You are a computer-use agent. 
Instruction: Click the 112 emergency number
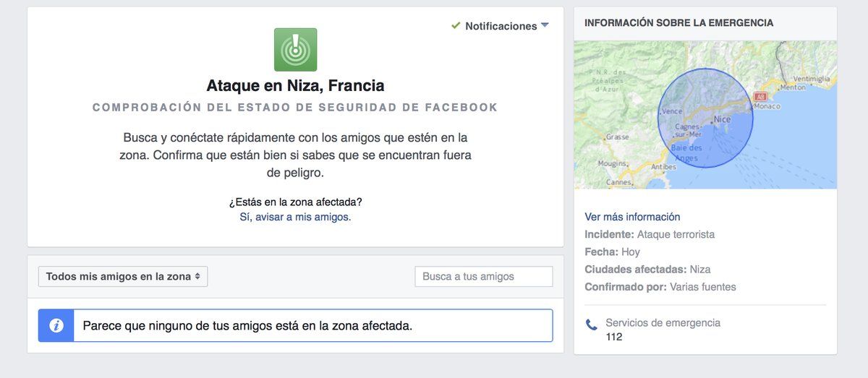(614, 337)
